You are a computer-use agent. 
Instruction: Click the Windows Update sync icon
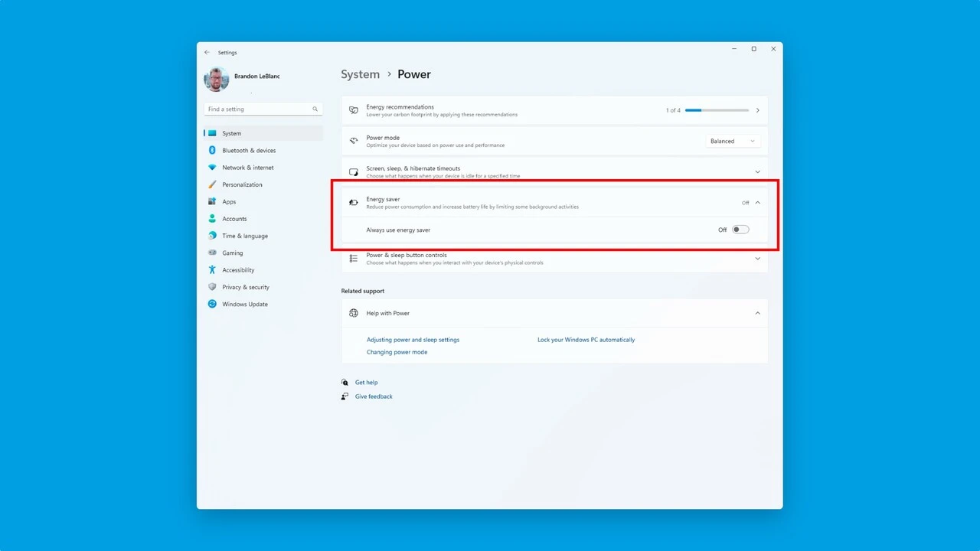click(x=212, y=304)
